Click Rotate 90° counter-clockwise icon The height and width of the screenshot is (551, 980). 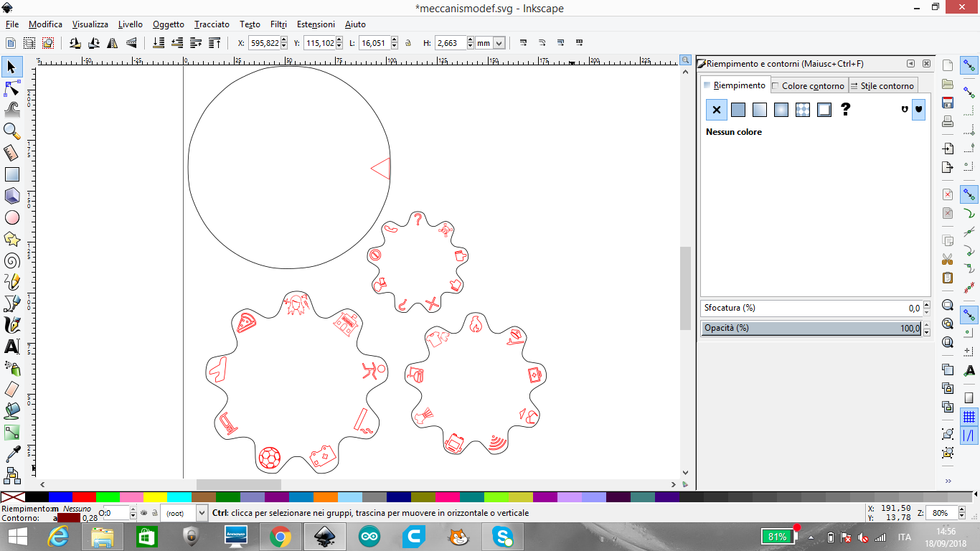[x=75, y=43]
